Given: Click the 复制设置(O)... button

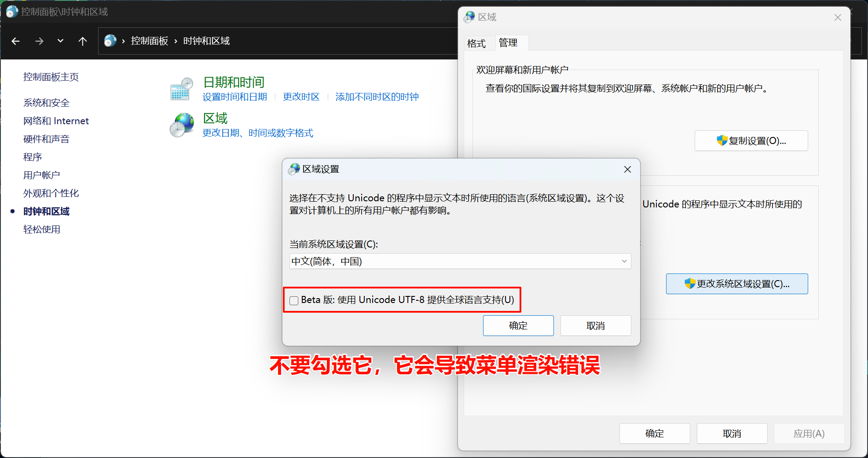Looking at the screenshot, I should (751, 141).
